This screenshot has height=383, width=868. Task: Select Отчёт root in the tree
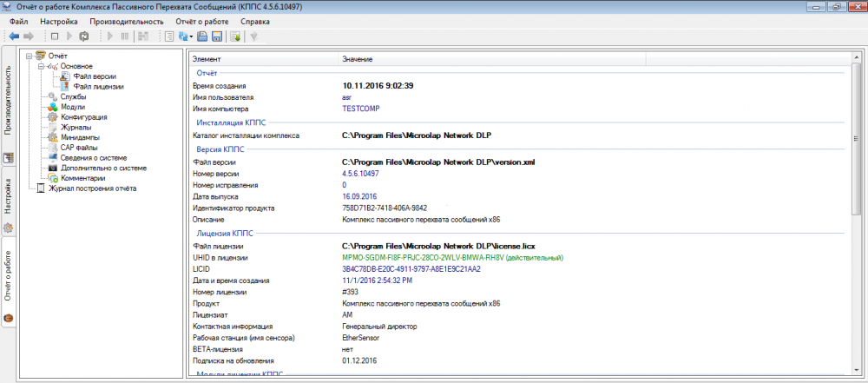pyautogui.click(x=57, y=56)
